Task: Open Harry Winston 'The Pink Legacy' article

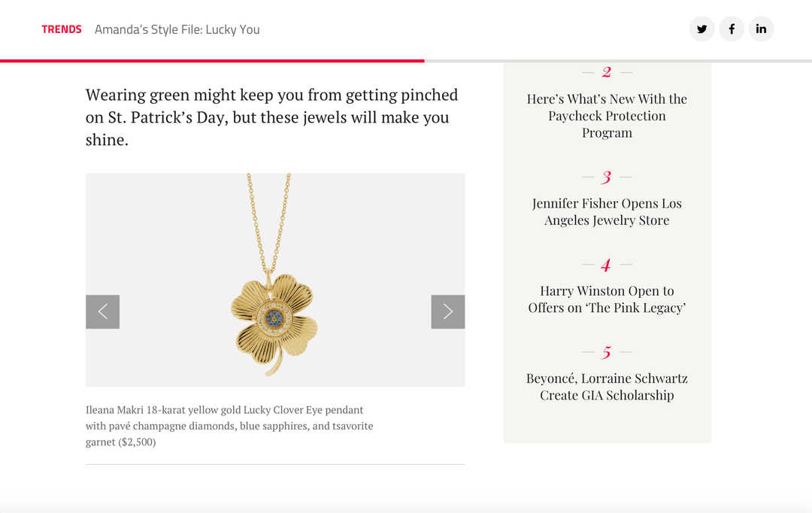Action: [607, 299]
